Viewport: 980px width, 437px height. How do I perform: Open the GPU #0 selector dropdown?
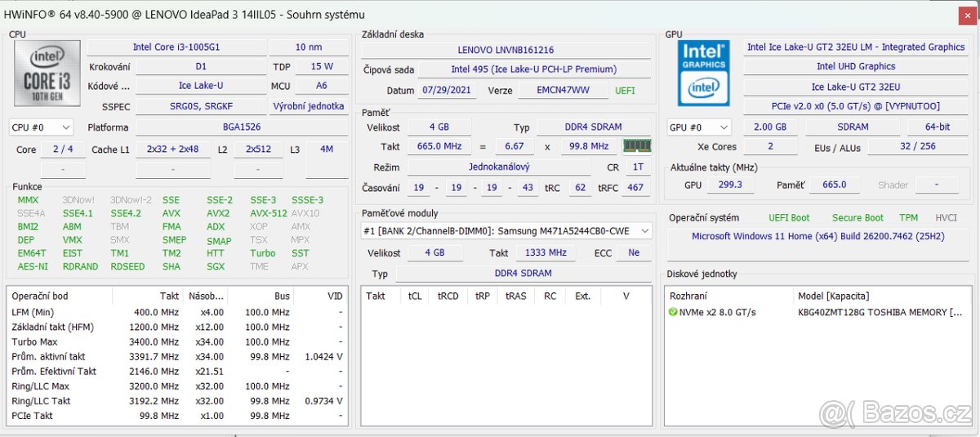point(698,127)
